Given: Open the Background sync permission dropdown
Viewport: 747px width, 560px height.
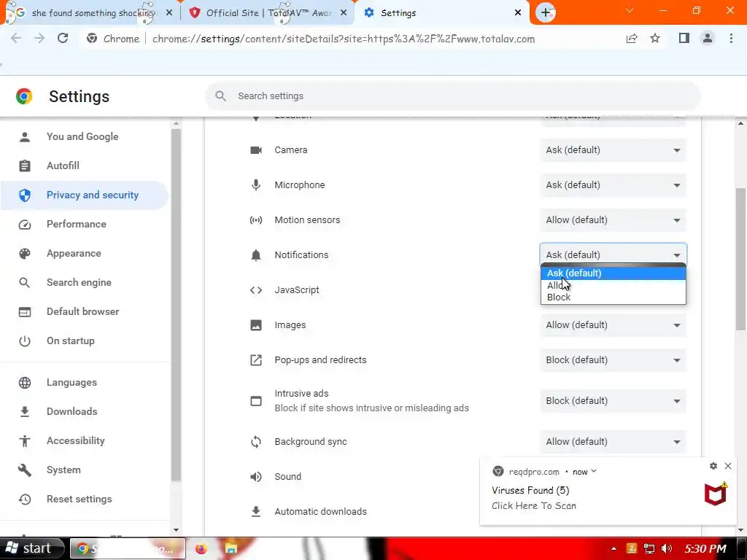Looking at the screenshot, I should click(613, 441).
